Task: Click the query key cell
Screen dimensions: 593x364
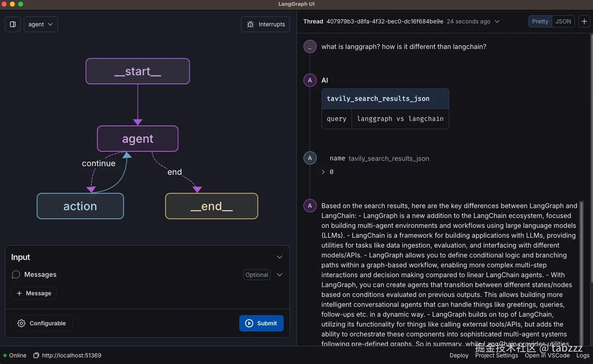Action: coord(337,119)
